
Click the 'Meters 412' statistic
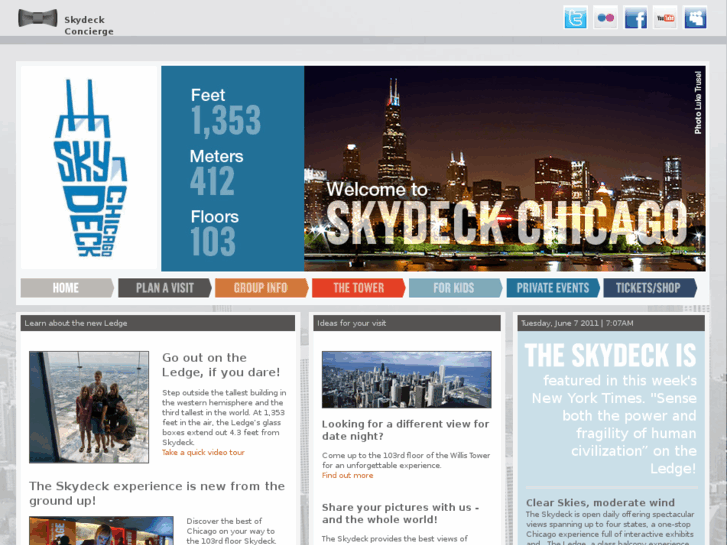click(217, 173)
